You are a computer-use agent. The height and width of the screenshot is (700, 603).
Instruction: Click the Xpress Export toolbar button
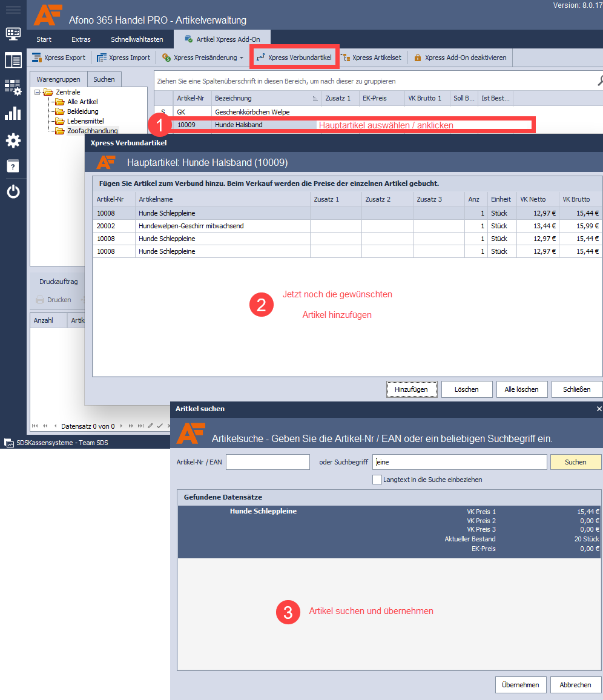pyautogui.click(x=59, y=58)
